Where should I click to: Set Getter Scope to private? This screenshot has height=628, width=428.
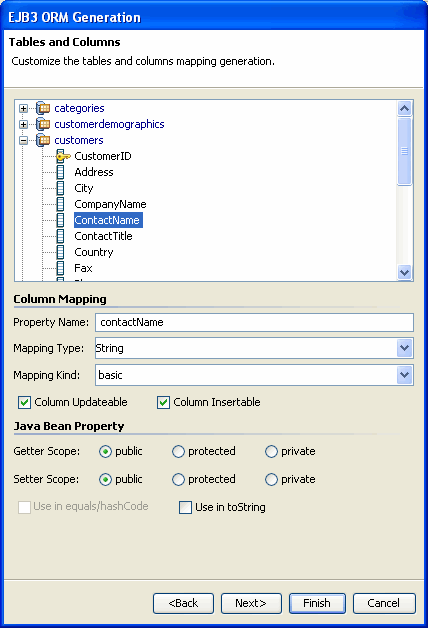point(271,452)
